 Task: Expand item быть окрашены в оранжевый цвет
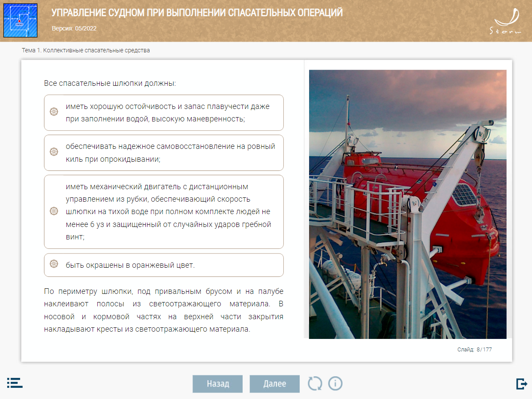[164, 265]
